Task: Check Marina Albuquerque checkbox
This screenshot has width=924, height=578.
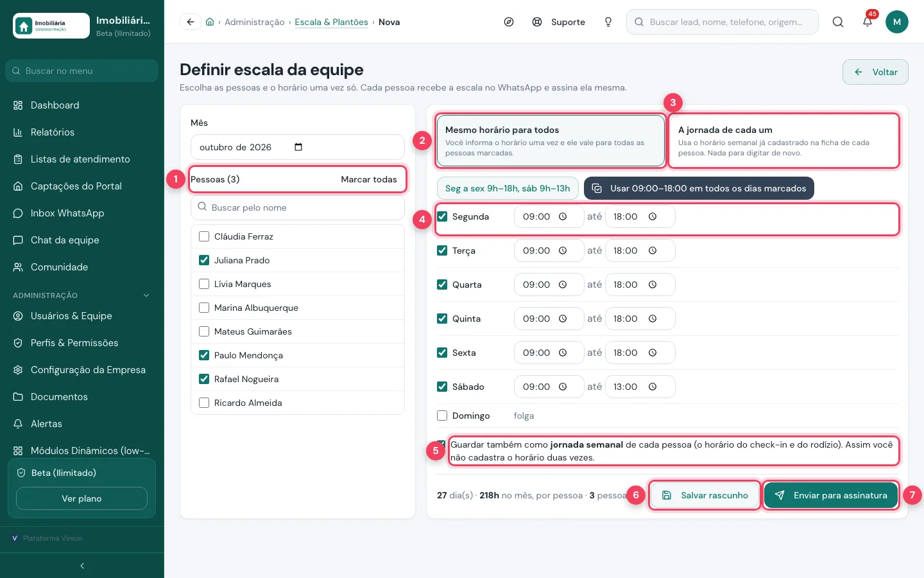Action: pos(204,308)
